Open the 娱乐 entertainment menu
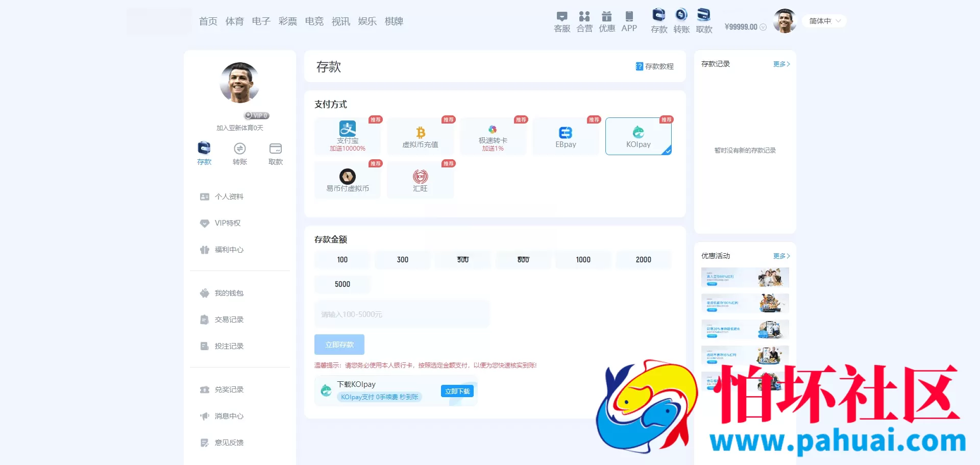This screenshot has height=465, width=980. coord(367,21)
